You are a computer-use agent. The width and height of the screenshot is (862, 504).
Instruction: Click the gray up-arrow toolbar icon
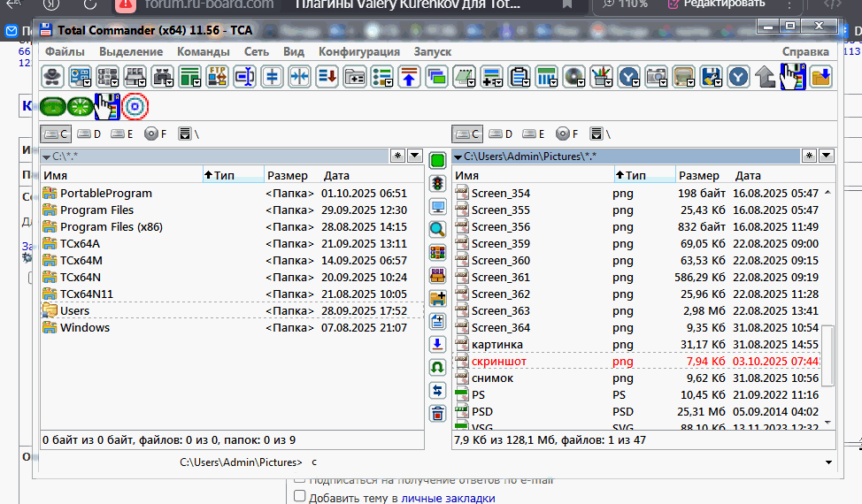point(766,76)
